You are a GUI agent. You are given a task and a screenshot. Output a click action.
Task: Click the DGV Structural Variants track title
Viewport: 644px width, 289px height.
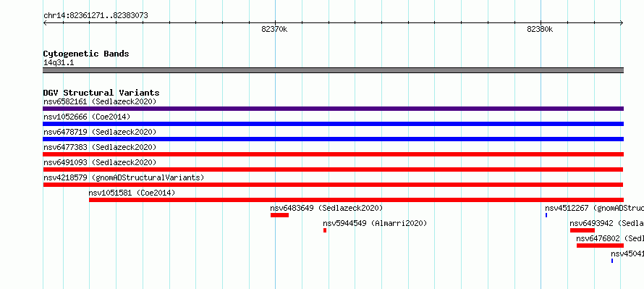pyautogui.click(x=101, y=93)
